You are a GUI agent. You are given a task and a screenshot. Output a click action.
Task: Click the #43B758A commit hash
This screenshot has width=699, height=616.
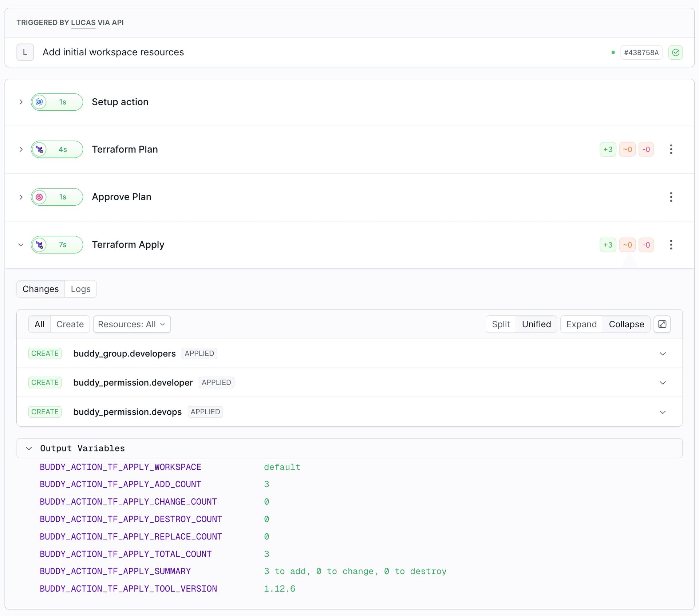641,52
